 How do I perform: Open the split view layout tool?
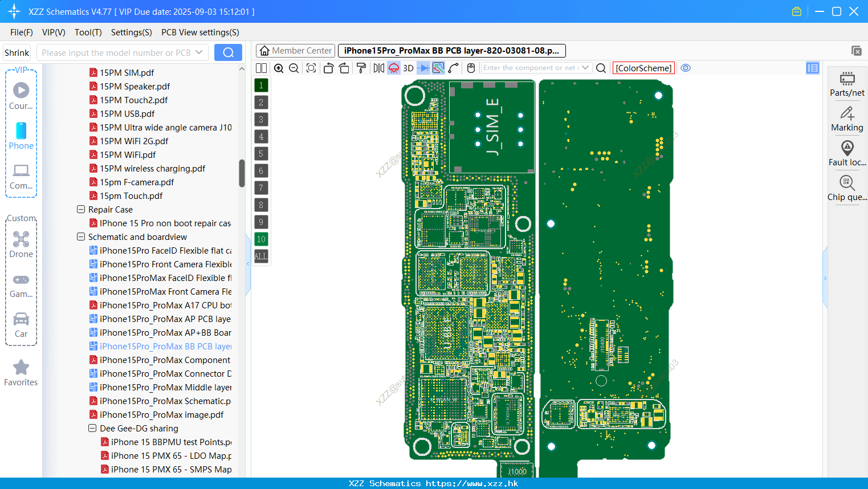261,68
